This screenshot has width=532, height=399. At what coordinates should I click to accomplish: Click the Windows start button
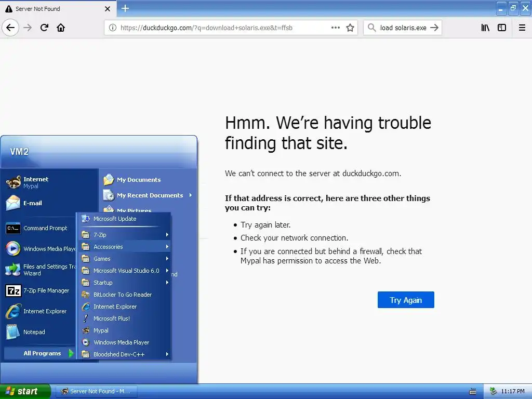point(25,391)
